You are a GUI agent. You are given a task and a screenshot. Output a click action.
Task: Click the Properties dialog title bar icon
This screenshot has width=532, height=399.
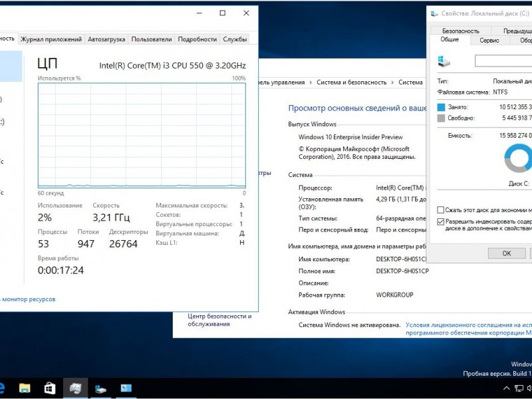[x=434, y=13]
